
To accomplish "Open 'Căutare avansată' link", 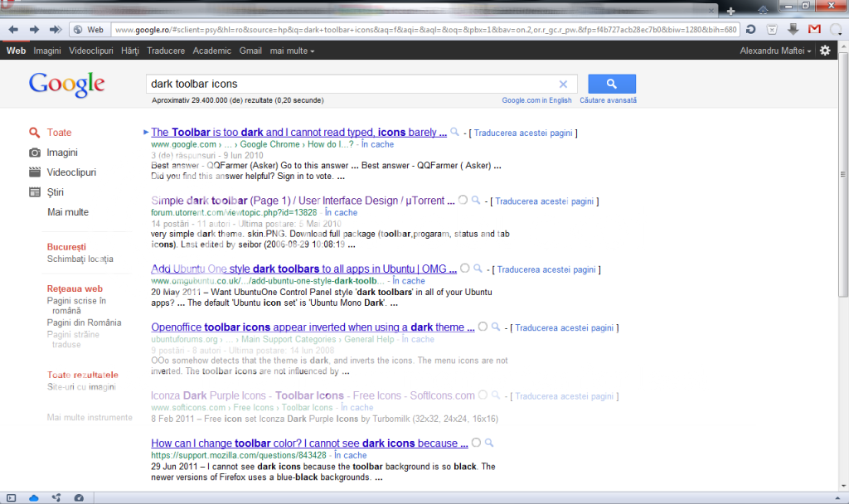I will click(608, 100).
